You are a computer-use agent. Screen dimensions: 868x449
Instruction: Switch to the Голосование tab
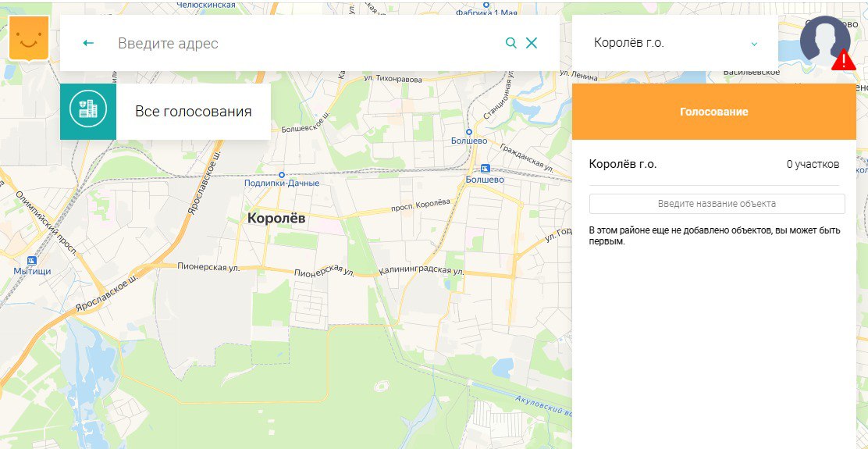[x=713, y=112]
